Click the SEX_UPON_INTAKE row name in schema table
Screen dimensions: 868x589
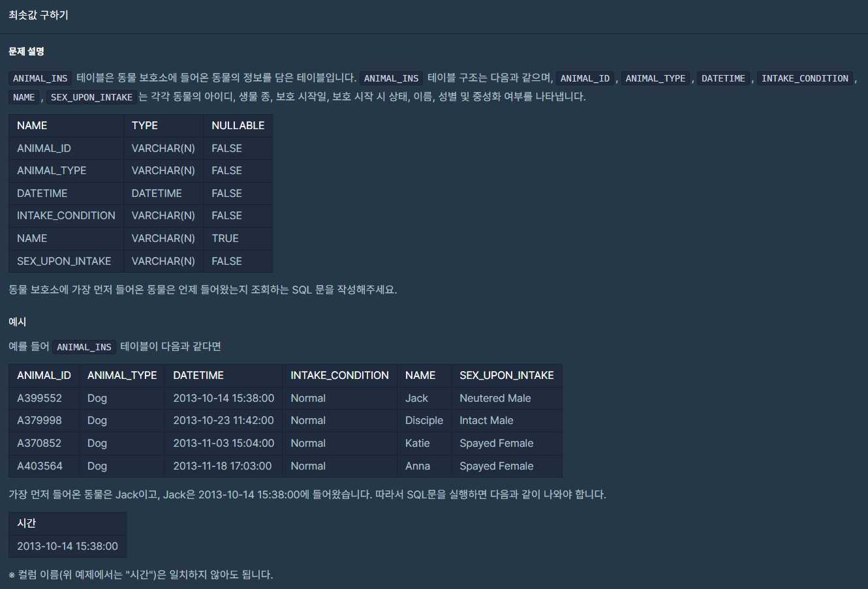pos(64,261)
